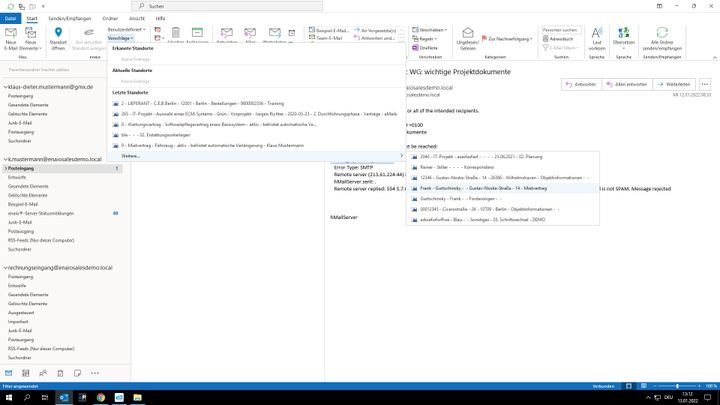The image size is (720, 405).
Task: Click the OneNote ribbon button
Action: [425, 48]
